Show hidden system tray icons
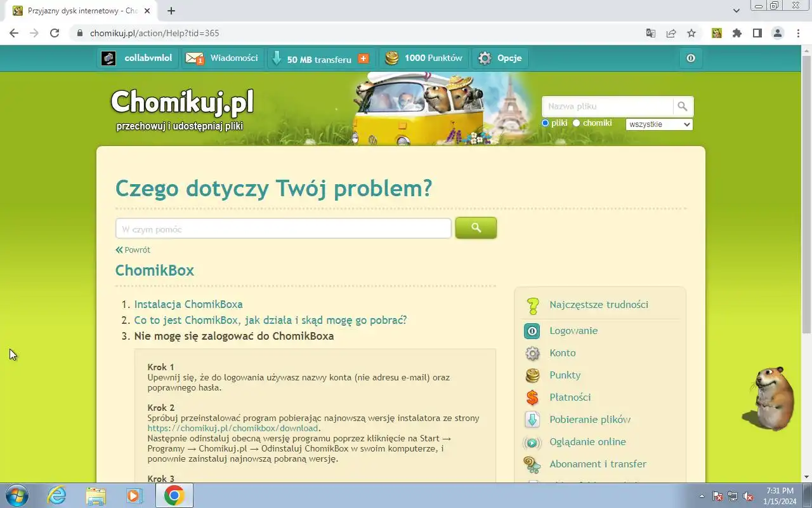This screenshot has height=508, width=812. 702,496
